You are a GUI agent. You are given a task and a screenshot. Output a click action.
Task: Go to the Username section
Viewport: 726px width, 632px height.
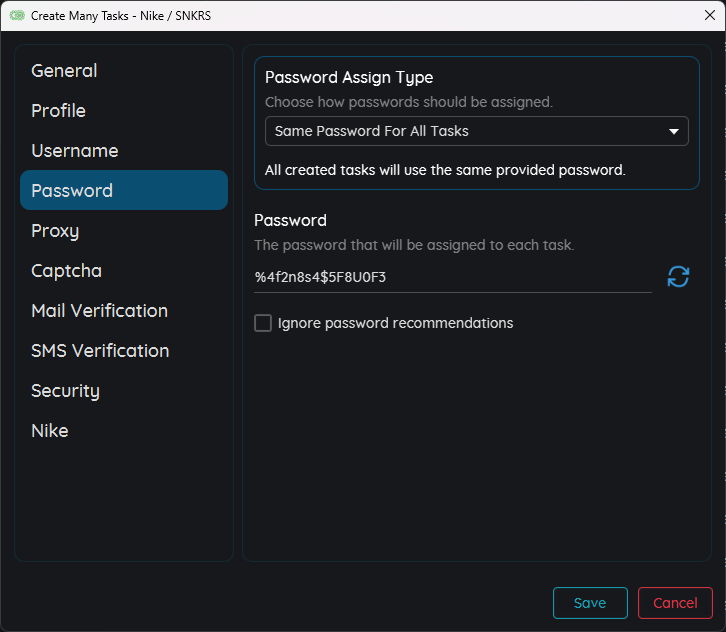(x=75, y=151)
